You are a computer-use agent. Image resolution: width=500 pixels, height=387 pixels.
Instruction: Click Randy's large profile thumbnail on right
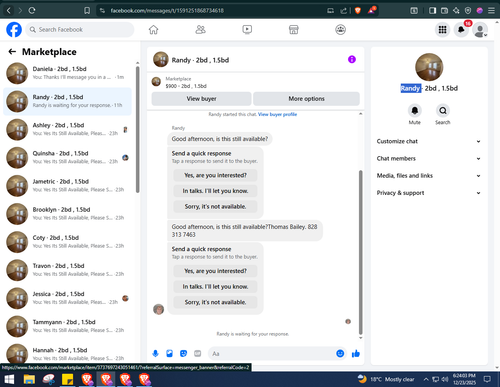(429, 67)
